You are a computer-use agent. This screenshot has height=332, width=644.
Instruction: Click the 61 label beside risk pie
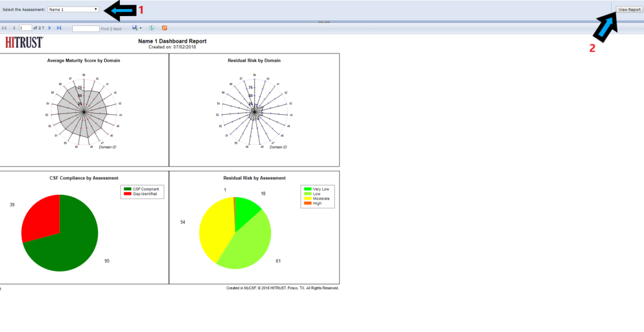tap(278, 261)
